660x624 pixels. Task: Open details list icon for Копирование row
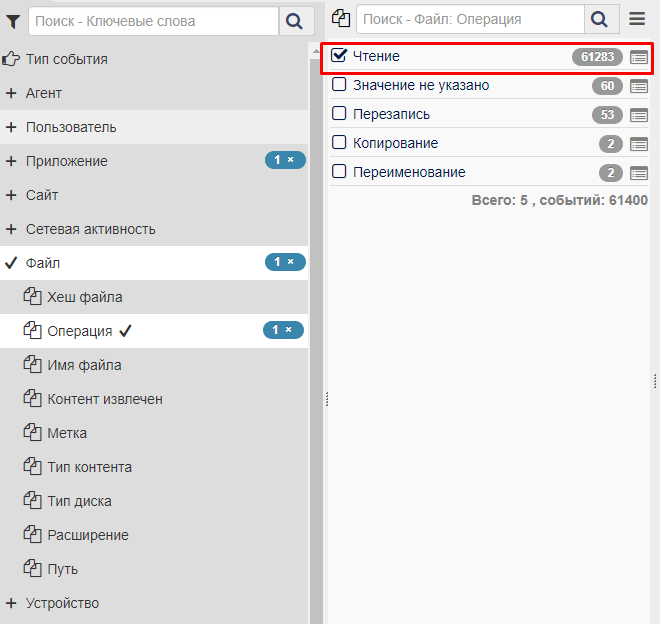click(639, 144)
